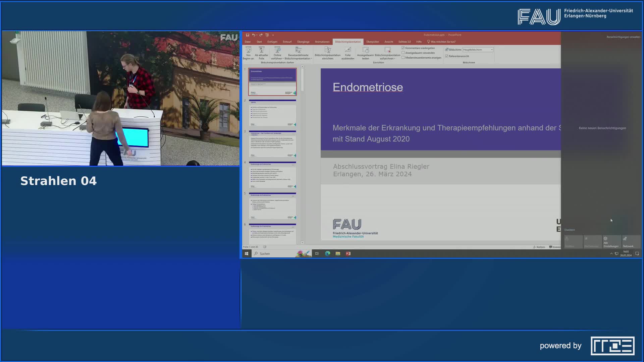Open Bildschirmpräsentation einrichten dialog

[x=327, y=54]
